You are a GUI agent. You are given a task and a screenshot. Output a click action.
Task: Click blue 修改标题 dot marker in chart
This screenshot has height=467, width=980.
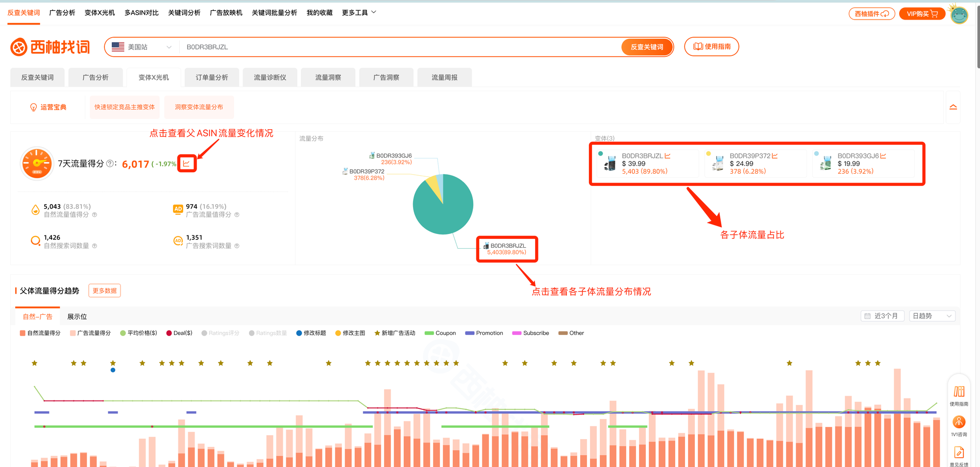113,370
